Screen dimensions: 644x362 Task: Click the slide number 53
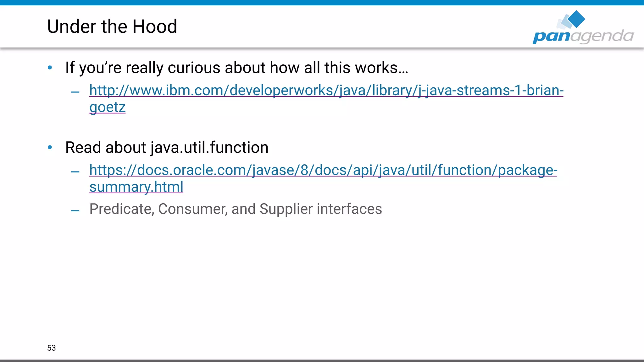[52, 348]
